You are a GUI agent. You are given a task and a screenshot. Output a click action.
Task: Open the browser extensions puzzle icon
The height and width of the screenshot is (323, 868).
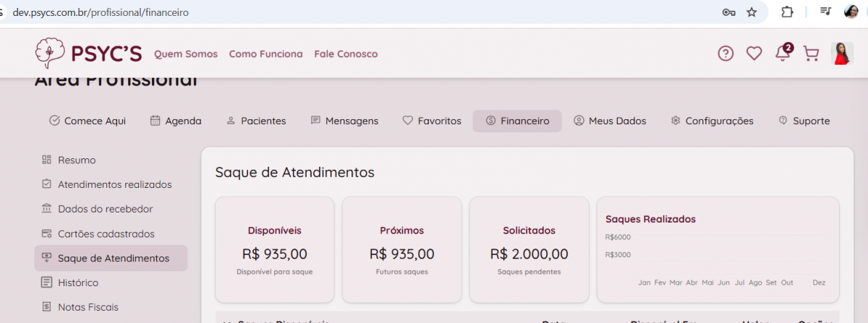coord(787,12)
